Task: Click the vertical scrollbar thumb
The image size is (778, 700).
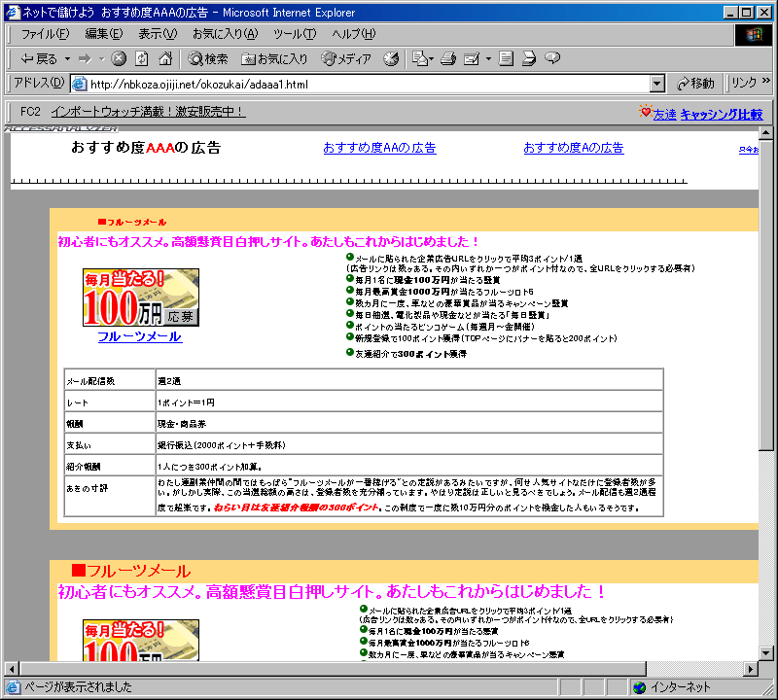Action: 765,295
